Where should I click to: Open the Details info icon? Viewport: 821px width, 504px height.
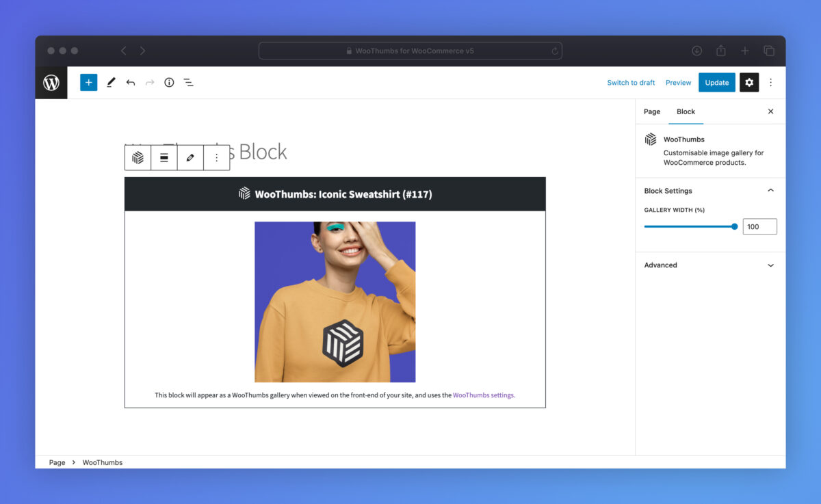point(169,83)
